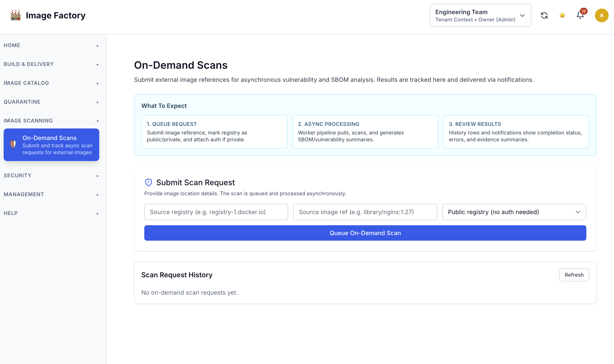Click the Source registry input field
Image resolution: width=614 pixels, height=364 pixels.
tap(216, 212)
